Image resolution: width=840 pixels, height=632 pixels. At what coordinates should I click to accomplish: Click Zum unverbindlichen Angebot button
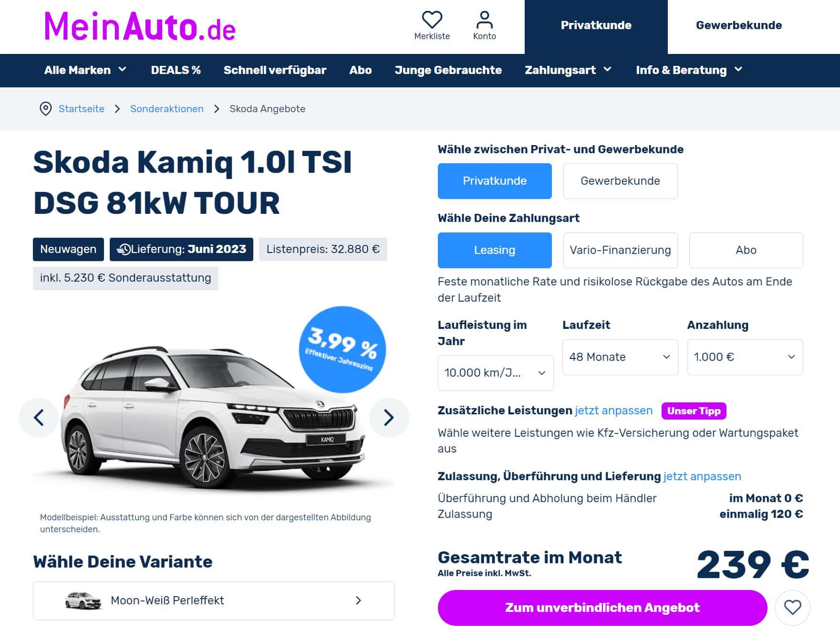[602, 608]
